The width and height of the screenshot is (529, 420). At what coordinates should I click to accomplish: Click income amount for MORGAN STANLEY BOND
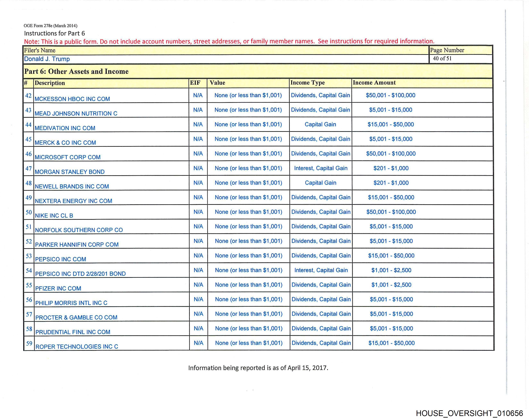coord(391,168)
